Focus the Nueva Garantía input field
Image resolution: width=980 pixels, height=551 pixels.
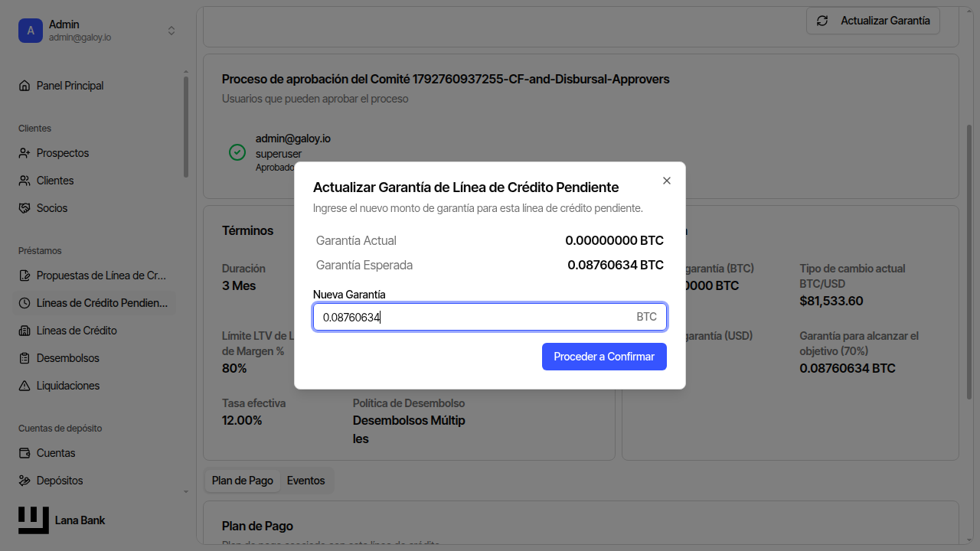pyautogui.click(x=490, y=317)
